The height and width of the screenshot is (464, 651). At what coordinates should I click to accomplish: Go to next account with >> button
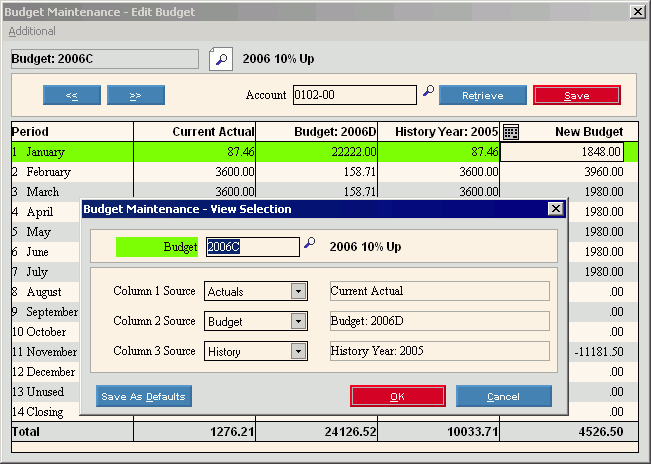(x=135, y=96)
